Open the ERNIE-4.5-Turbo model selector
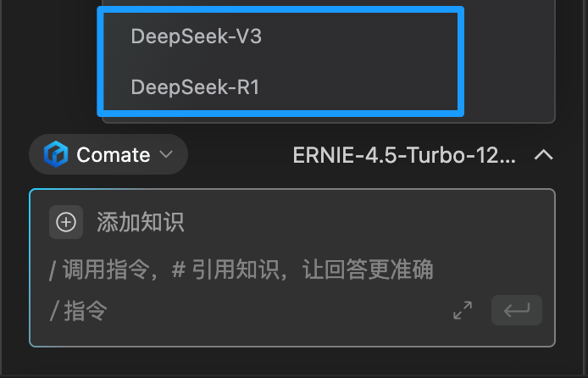This screenshot has height=378, width=588. [x=423, y=155]
